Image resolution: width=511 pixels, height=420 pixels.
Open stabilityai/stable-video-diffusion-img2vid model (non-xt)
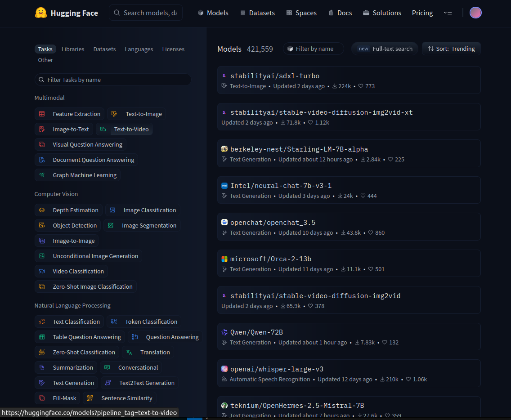(349, 300)
